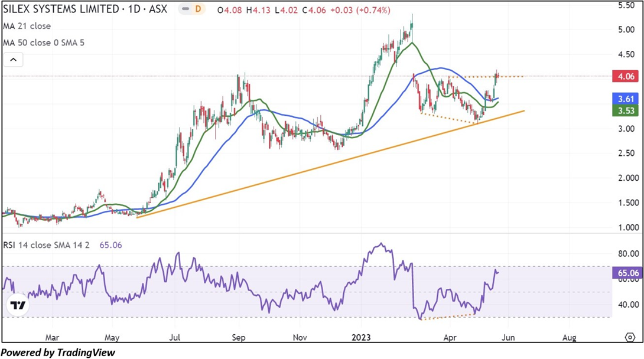Click the Jun label on time axis
Viewport: 644px width, 359px height.
pos(508,337)
